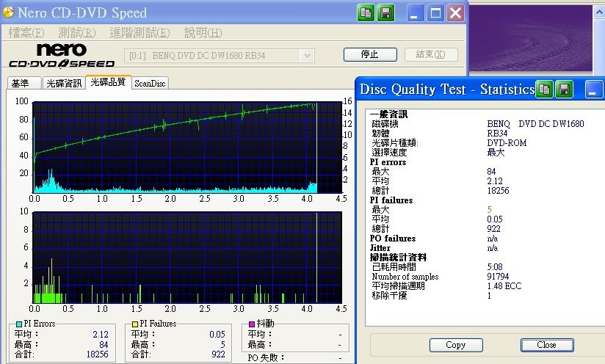Screen dimensions: 605x364
Task: Click the disabled 結束(X) button
Action: click(431, 54)
